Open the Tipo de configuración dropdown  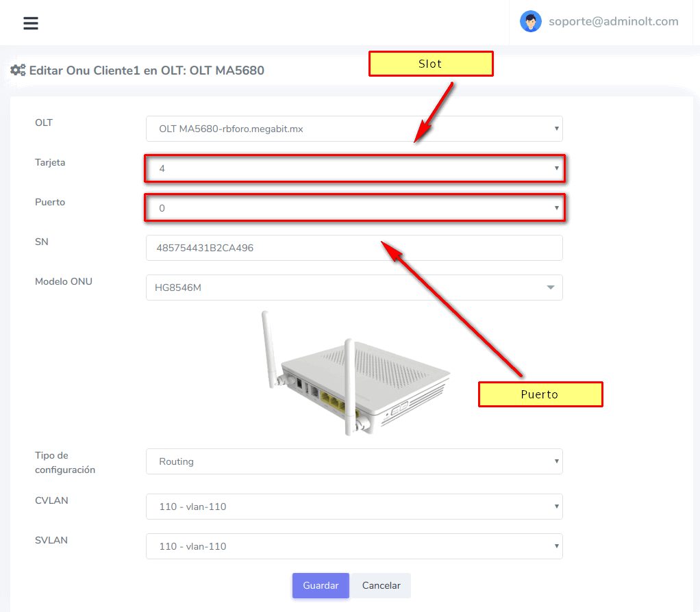click(x=353, y=461)
